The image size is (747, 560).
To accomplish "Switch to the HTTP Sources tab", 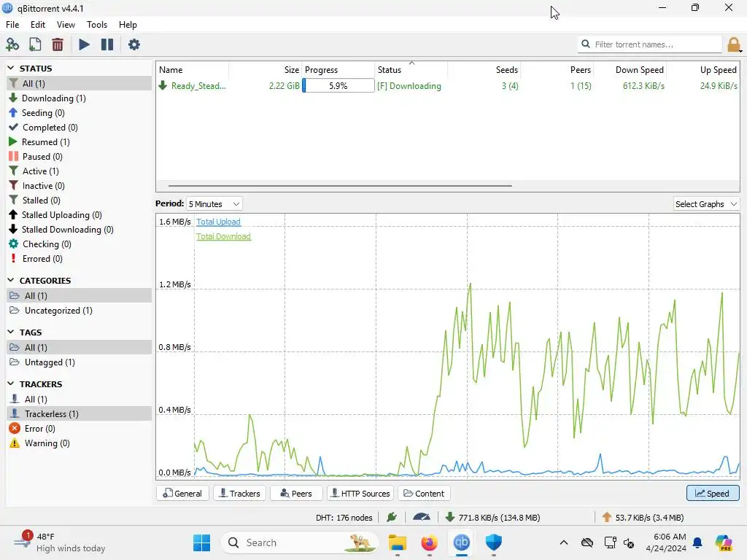I will pos(360,494).
